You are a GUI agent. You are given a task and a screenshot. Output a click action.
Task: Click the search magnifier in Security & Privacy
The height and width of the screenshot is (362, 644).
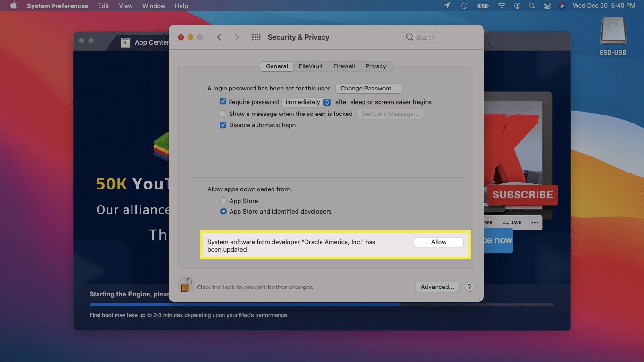[410, 37]
